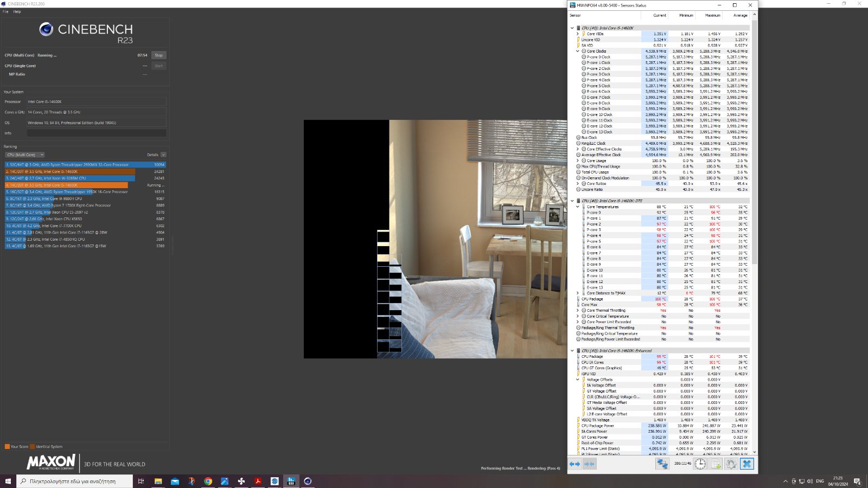Click the Single Core Start button
The image size is (868, 488).
(158, 66)
